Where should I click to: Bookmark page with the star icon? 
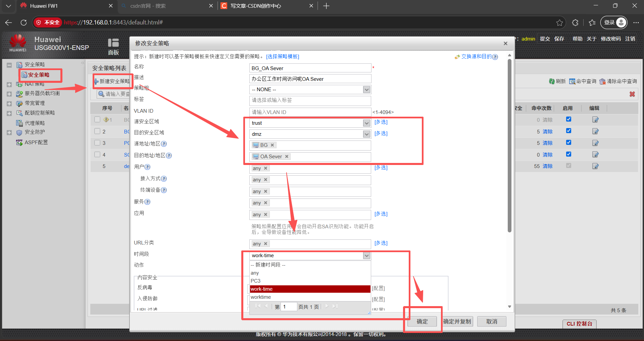pos(559,22)
